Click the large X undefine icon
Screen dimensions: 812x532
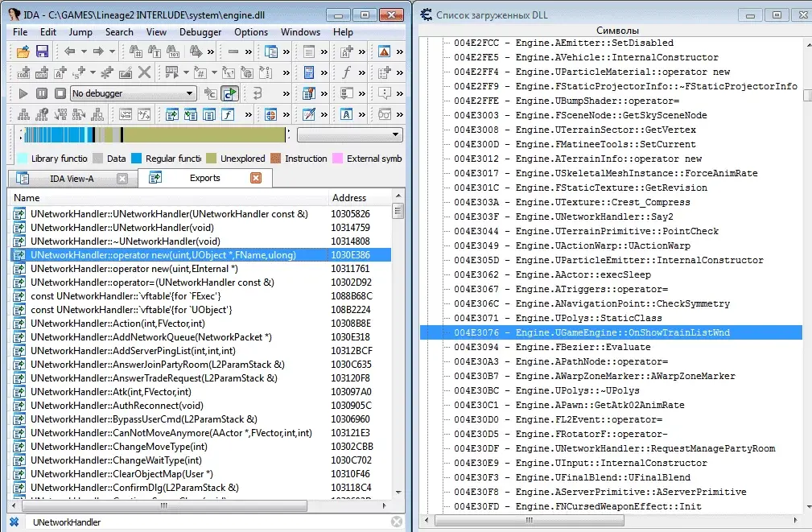145,72
